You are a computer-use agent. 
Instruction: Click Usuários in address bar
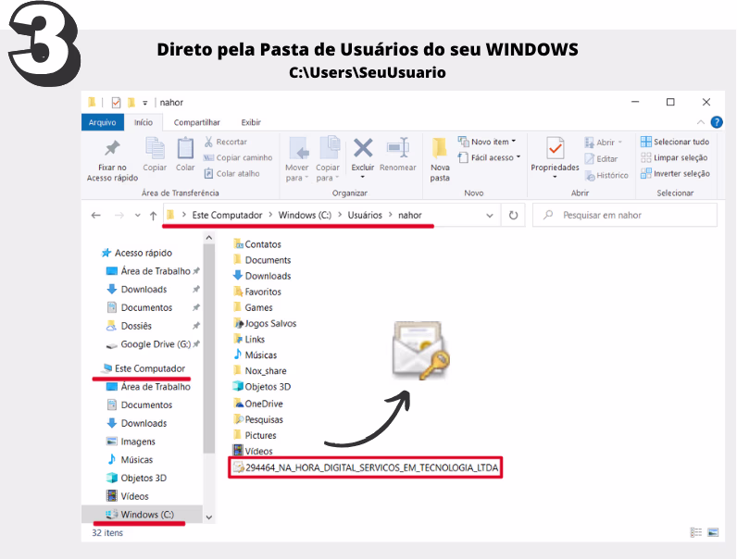point(365,215)
